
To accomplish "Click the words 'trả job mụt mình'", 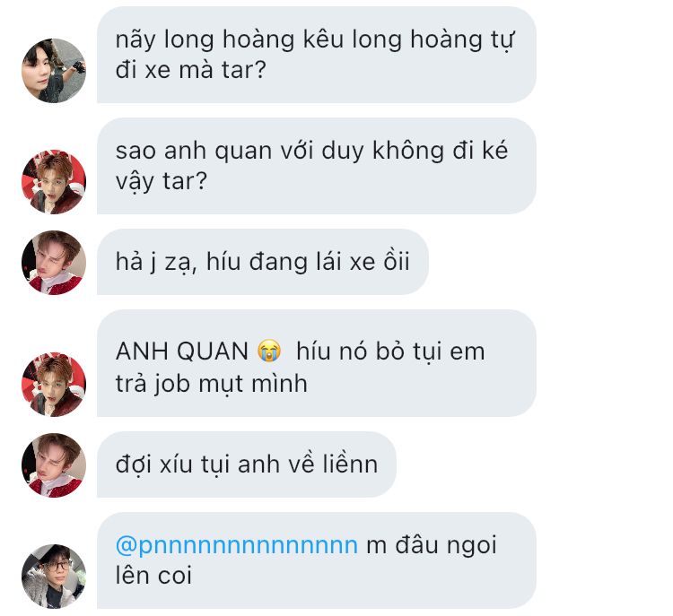I will pyautogui.click(x=212, y=384).
